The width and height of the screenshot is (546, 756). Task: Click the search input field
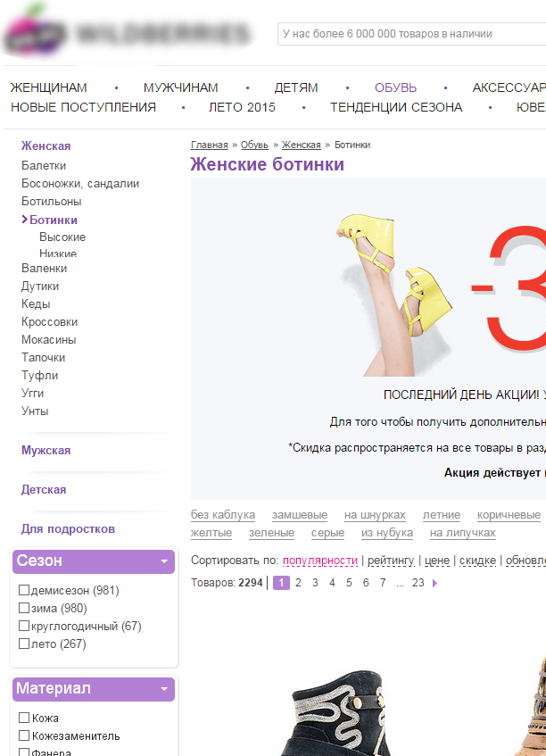click(x=411, y=34)
